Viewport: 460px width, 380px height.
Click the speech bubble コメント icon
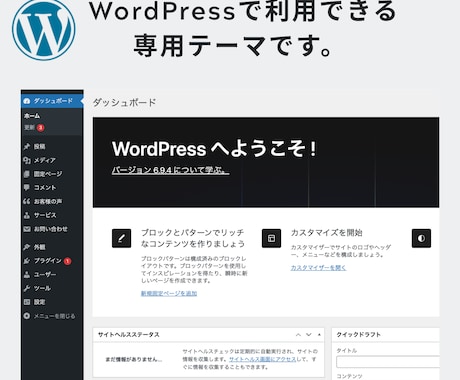click(x=27, y=188)
